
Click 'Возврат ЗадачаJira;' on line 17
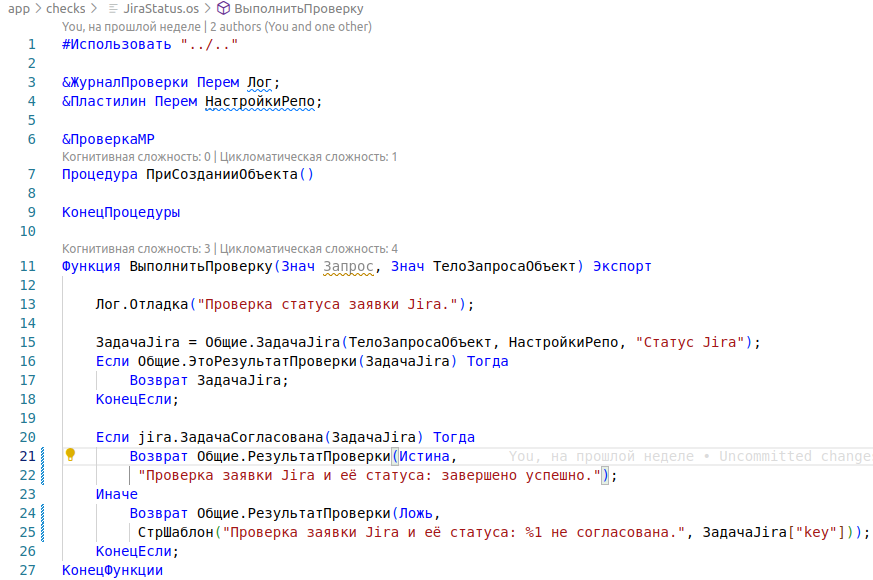point(209,381)
